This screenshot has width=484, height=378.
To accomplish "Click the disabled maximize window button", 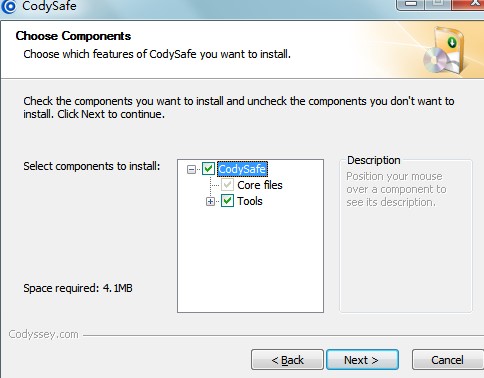I will point(438,4).
